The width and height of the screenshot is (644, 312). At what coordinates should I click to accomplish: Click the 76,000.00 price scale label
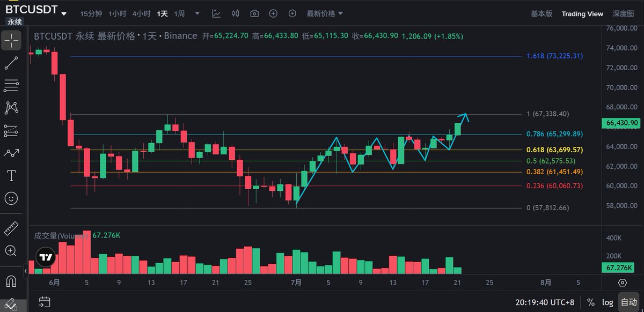click(x=621, y=28)
